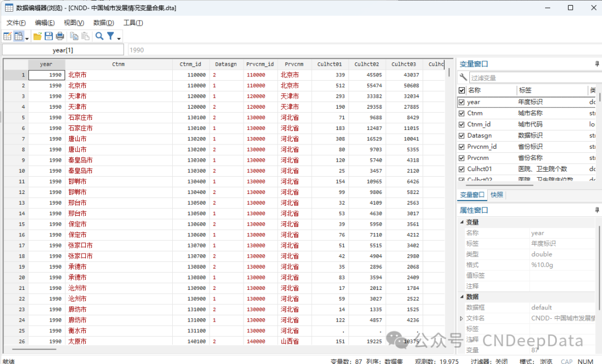Select the Ctnm column header in the grid
Screen dimensions: 602x364
click(x=118, y=64)
